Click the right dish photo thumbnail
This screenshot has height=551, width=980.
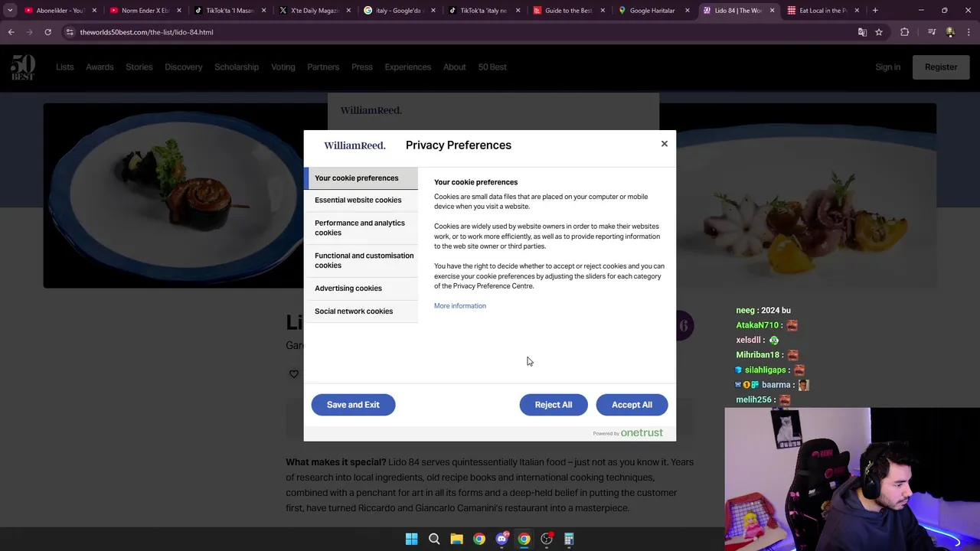[x=806, y=196]
